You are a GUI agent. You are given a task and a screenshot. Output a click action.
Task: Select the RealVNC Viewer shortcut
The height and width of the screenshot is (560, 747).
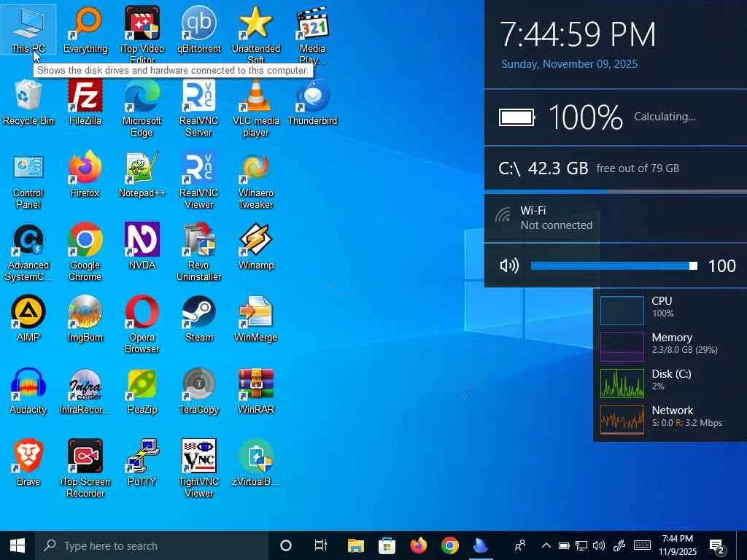pyautogui.click(x=198, y=180)
